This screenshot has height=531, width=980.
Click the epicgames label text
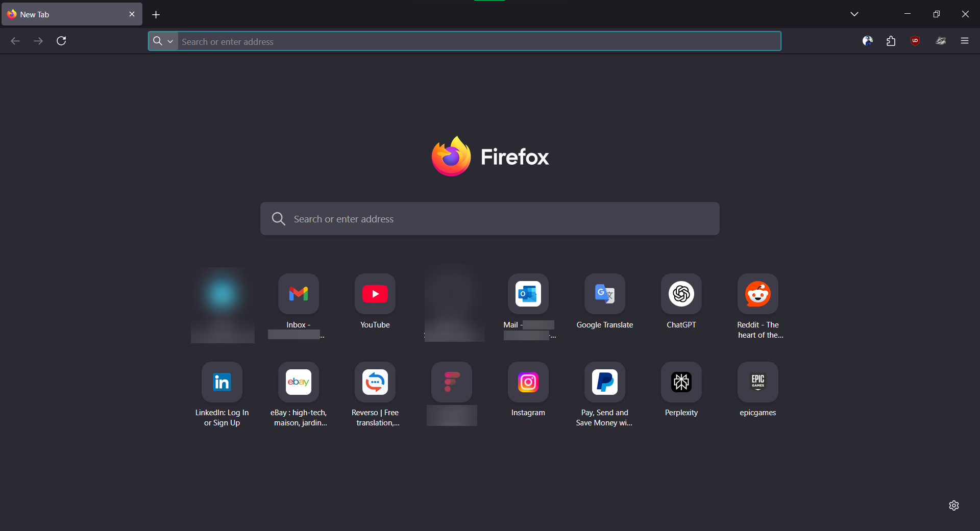coord(758,413)
